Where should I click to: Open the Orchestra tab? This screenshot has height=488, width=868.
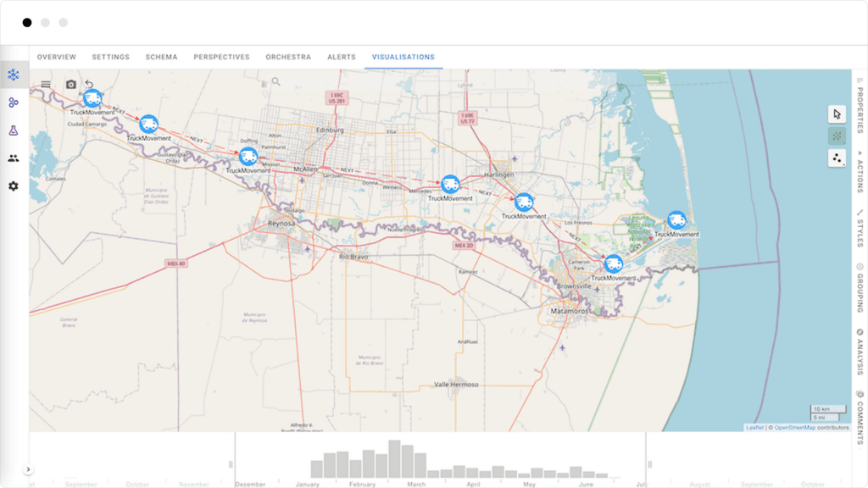pyautogui.click(x=288, y=57)
